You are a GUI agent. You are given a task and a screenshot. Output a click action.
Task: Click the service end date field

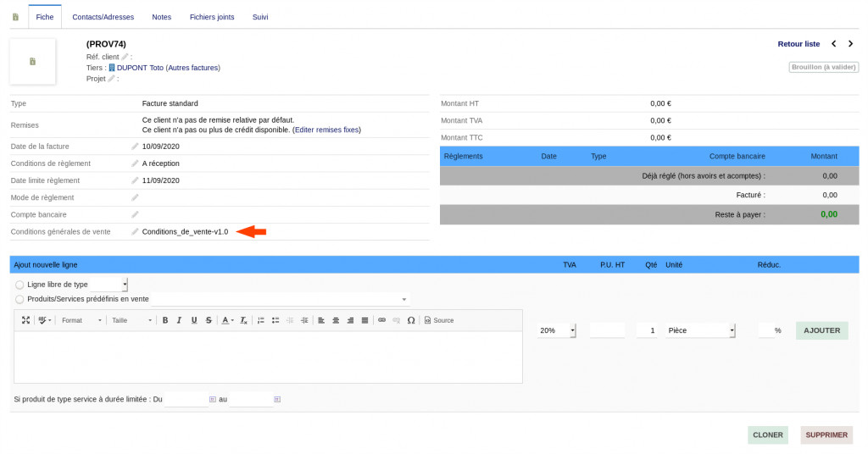[251, 399]
